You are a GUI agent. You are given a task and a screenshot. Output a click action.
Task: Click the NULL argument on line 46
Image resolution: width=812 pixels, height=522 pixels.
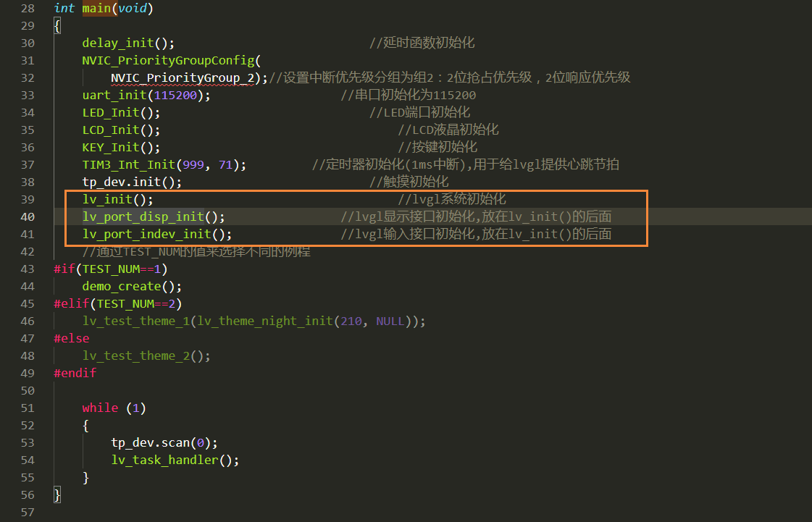point(390,321)
